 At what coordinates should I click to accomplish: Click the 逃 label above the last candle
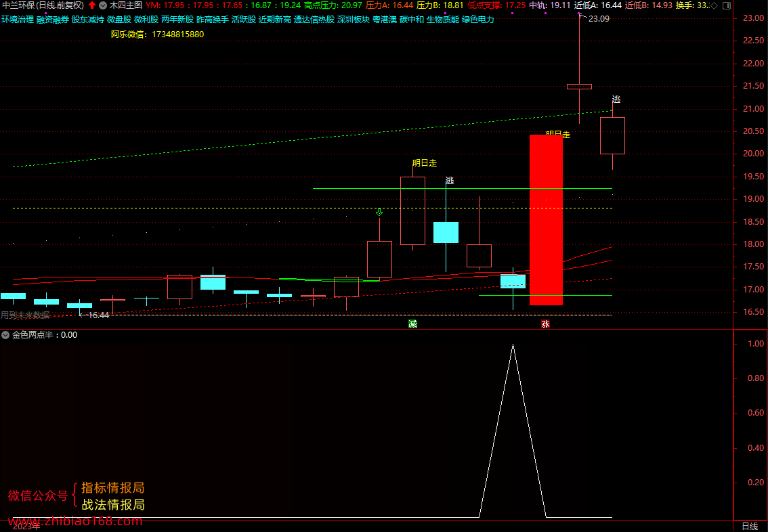(x=616, y=99)
